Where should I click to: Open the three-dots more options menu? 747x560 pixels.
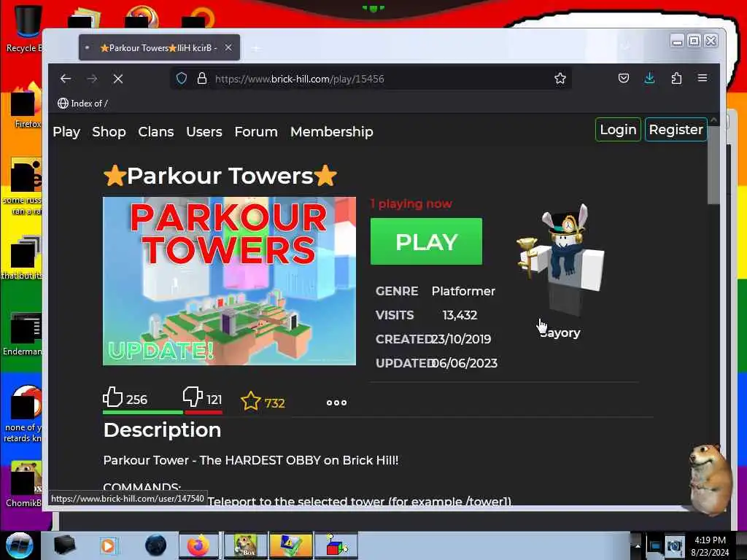click(336, 402)
